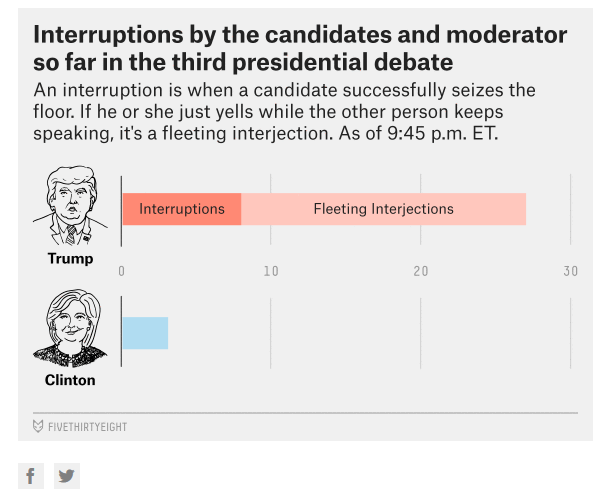Image resolution: width=602 pixels, height=499 pixels.
Task: Click the subtitle mentioning 9:45 p.m. ET
Action: 284,112
